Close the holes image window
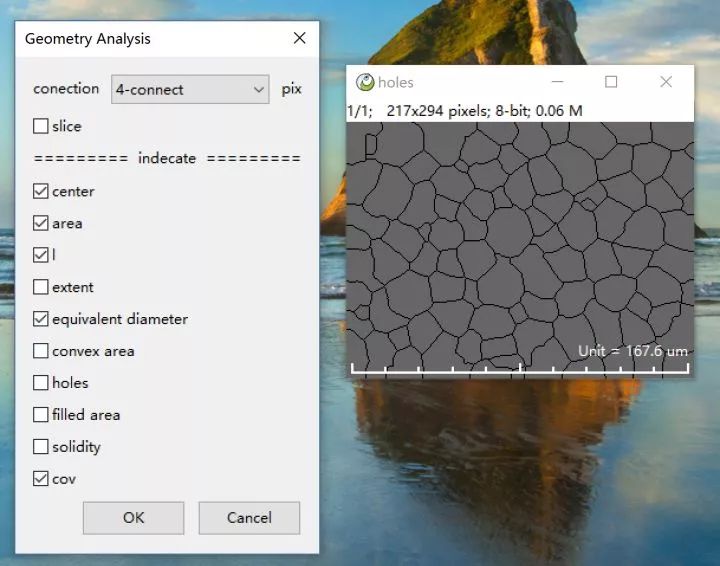This screenshot has width=720, height=566. click(666, 82)
